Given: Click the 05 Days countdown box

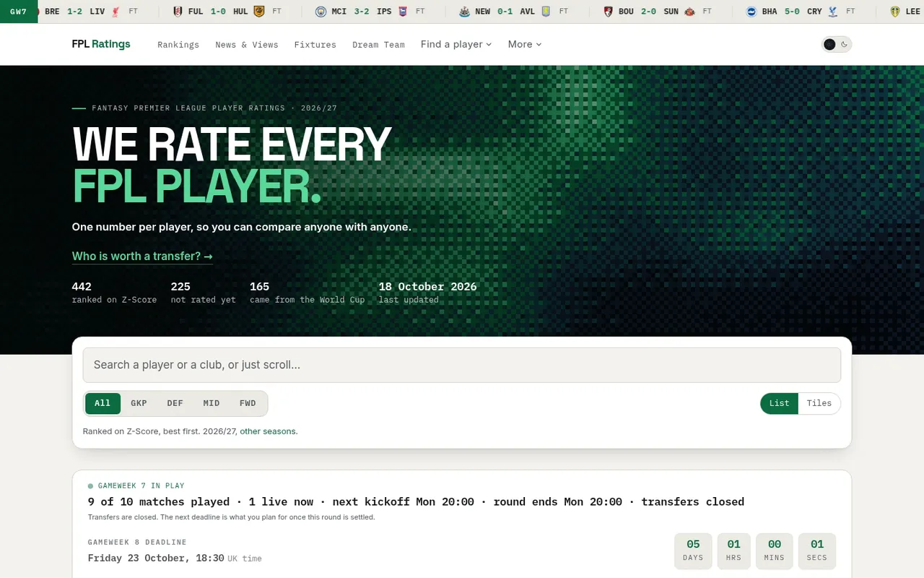Looking at the screenshot, I should [x=693, y=551].
